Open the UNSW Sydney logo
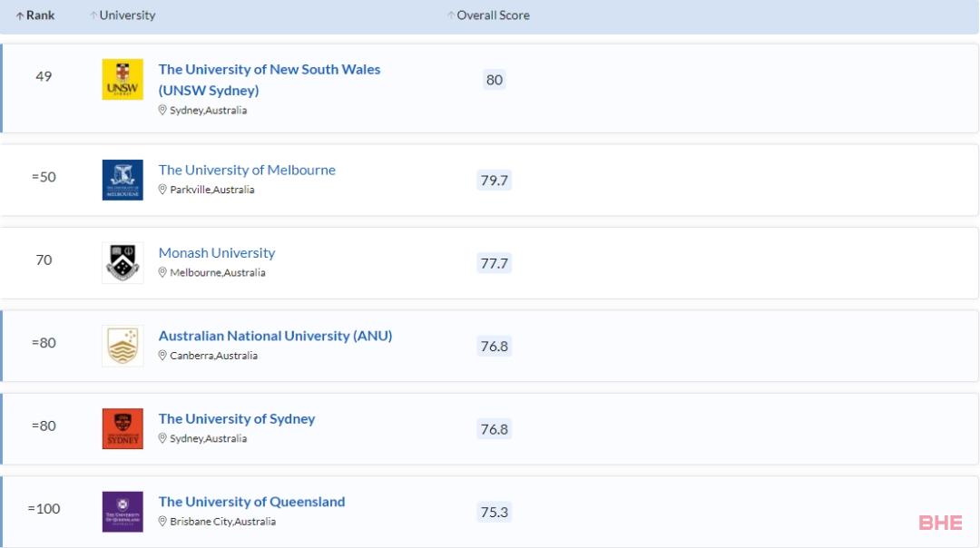The height and width of the screenshot is (548, 980). click(x=122, y=79)
